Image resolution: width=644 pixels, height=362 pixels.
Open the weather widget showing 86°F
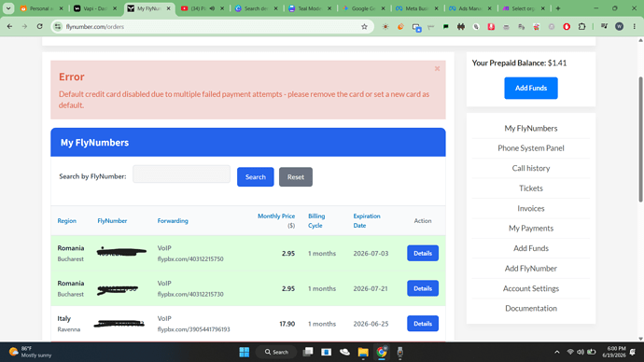(x=31, y=352)
